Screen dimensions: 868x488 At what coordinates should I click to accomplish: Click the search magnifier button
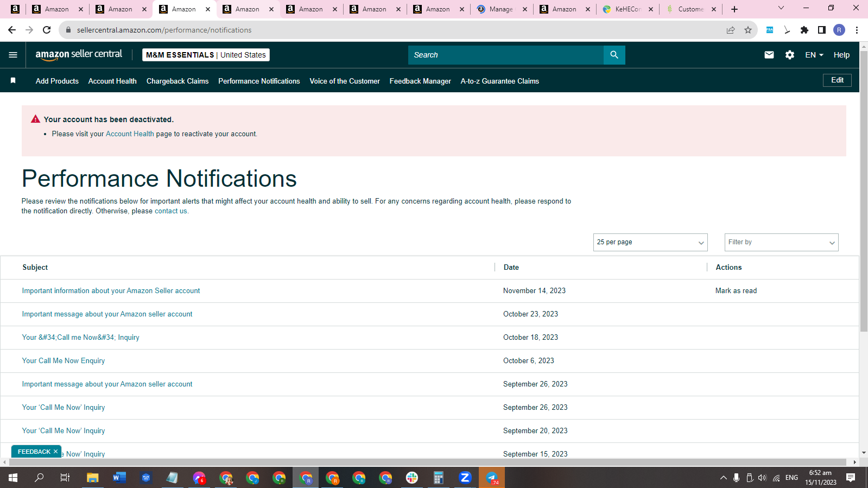(x=614, y=55)
